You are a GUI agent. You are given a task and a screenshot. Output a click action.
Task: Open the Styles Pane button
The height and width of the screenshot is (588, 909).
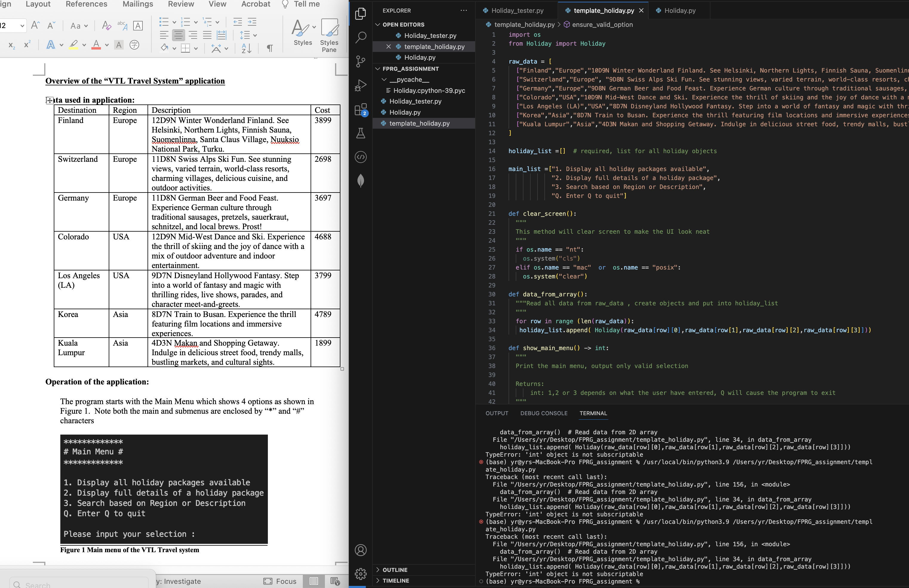329,35
